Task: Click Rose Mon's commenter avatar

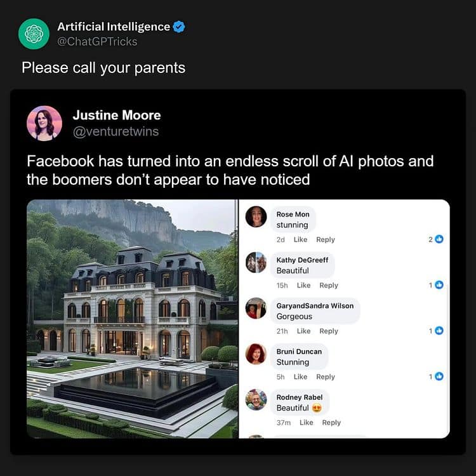Action: tap(256, 216)
